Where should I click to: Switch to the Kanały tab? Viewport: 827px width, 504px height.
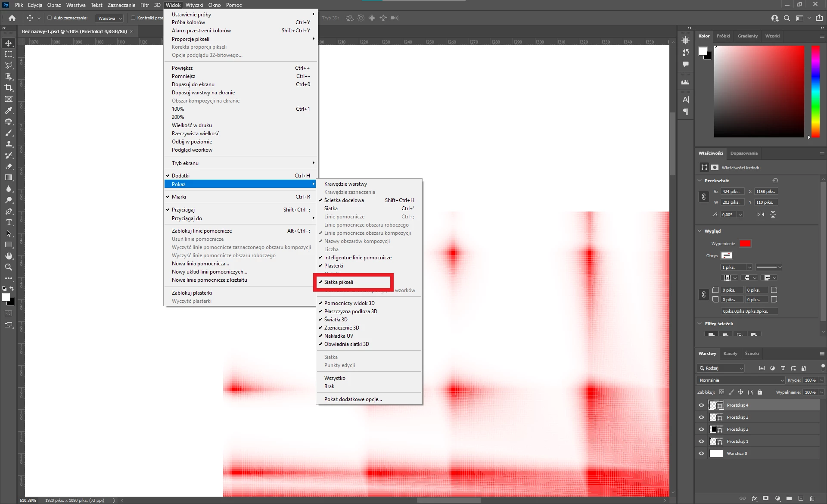pos(730,354)
